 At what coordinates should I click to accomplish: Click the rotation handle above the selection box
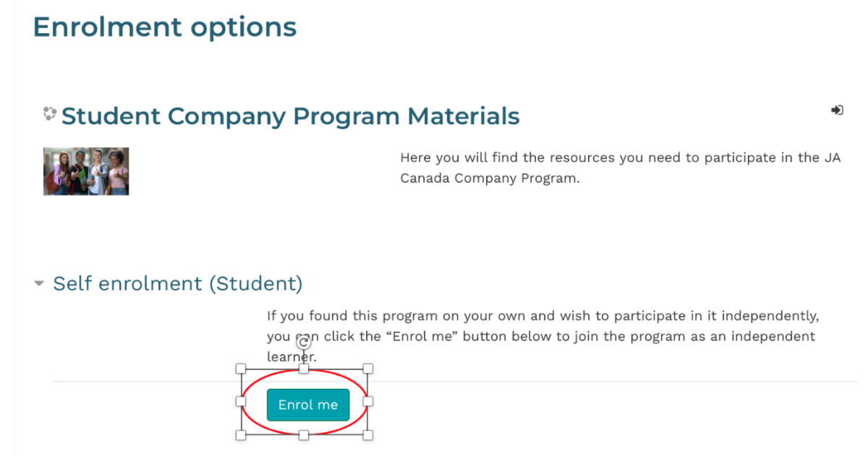[x=305, y=344]
